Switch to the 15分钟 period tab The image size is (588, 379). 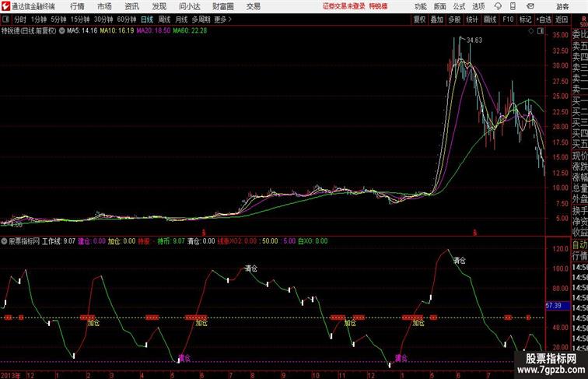(80, 19)
